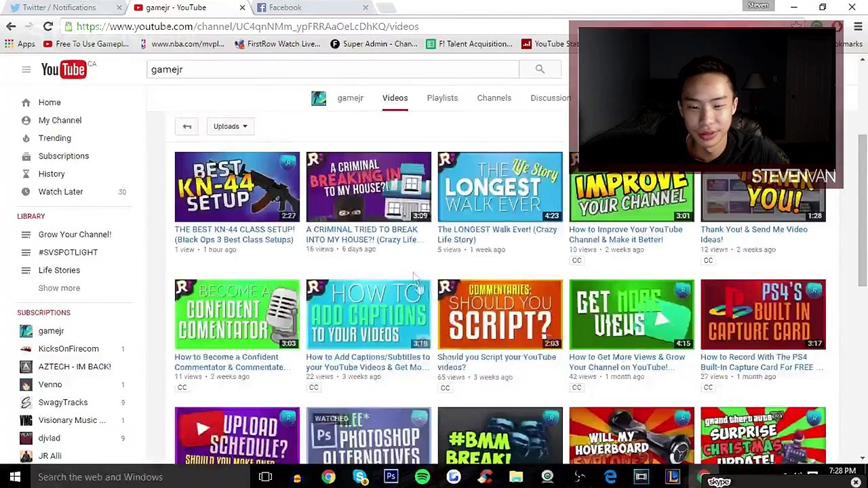Reload the page

[47, 26]
